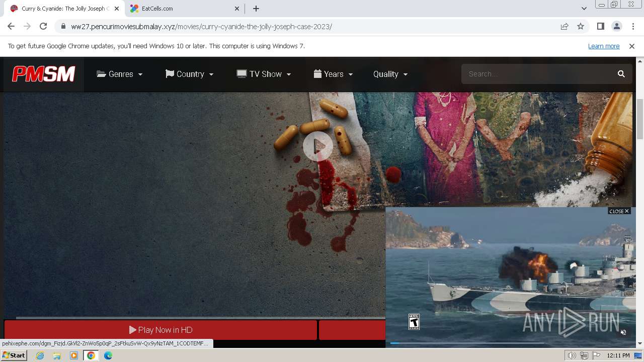Screen dimensions: 644x362
Task: Open Windows Explorer folder from taskbar
Action: click(x=57, y=355)
